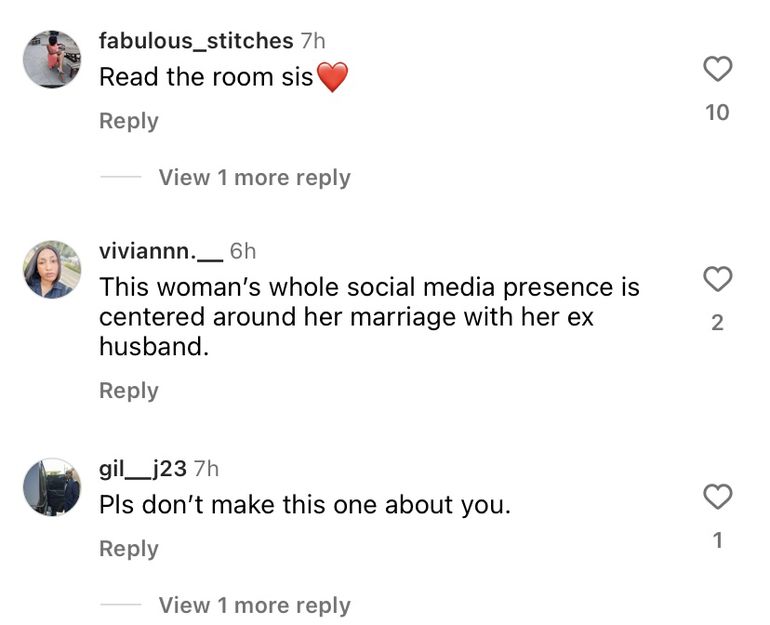Image resolution: width=770 pixels, height=625 pixels.
Task: Click the "Read the room sis" comment text
Action: point(207,78)
